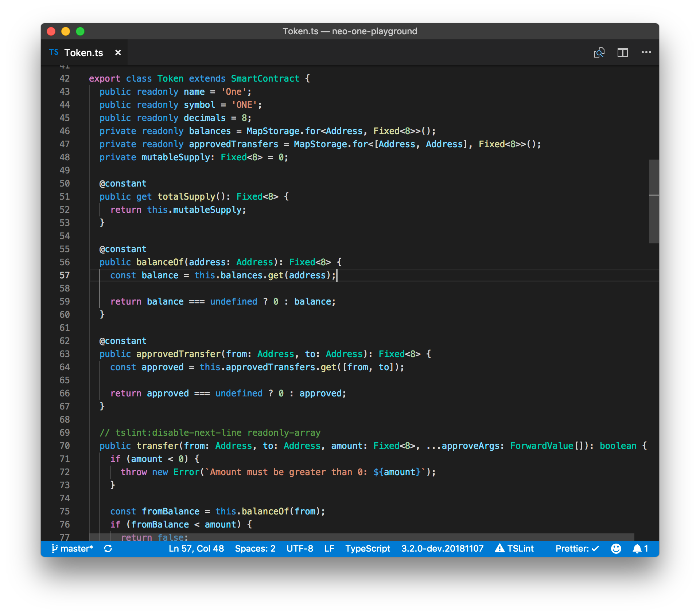Click tslint:disable-next-line comment
This screenshot has height=615, width=700.
coord(210,433)
